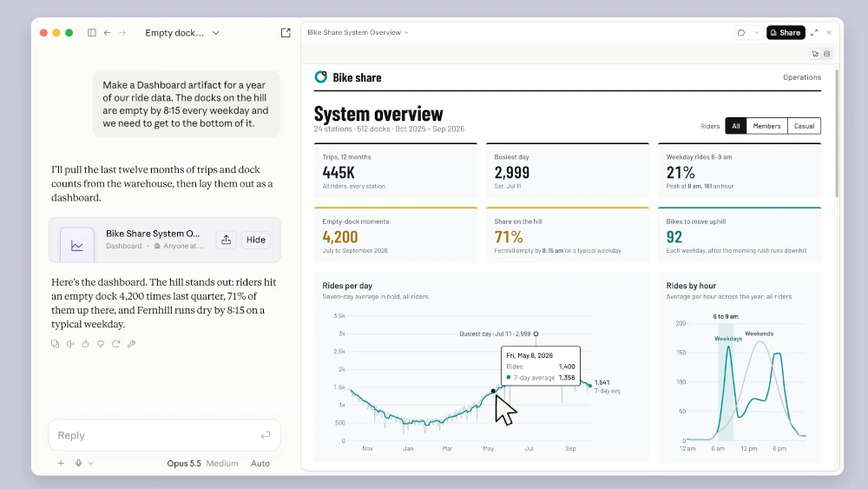The width and height of the screenshot is (868, 489).
Task: Expand the chevron next to the microphone
Action: click(91, 463)
